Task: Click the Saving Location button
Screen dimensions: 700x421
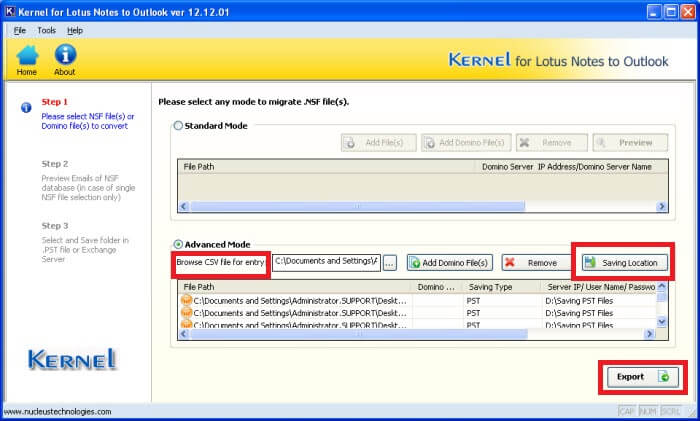Action: (x=625, y=263)
